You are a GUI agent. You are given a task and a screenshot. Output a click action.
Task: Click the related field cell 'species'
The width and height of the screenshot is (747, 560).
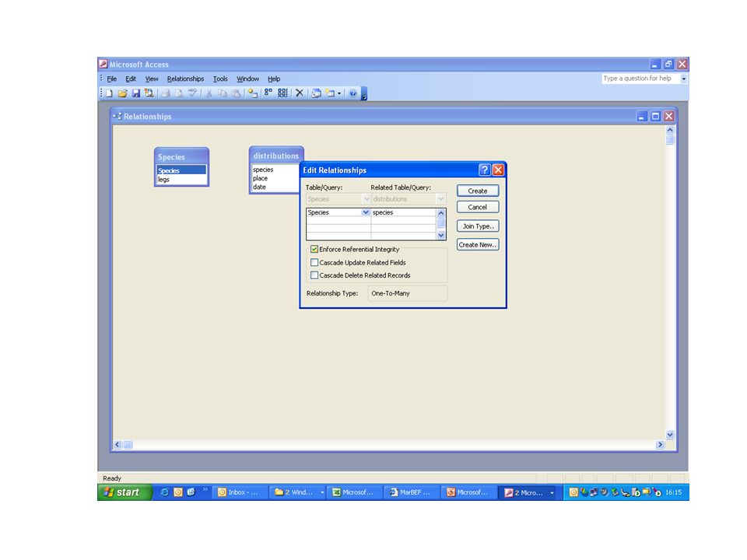pyautogui.click(x=403, y=212)
